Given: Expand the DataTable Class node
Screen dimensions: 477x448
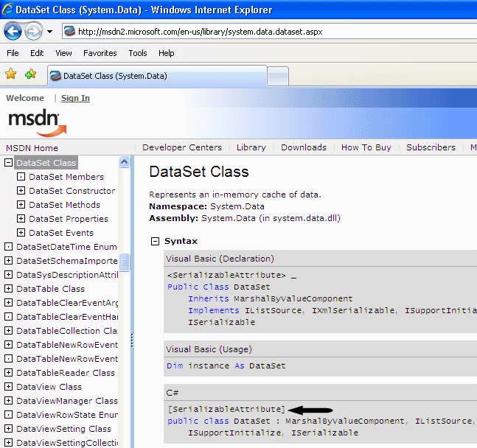Looking at the screenshot, I should point(9,288).
